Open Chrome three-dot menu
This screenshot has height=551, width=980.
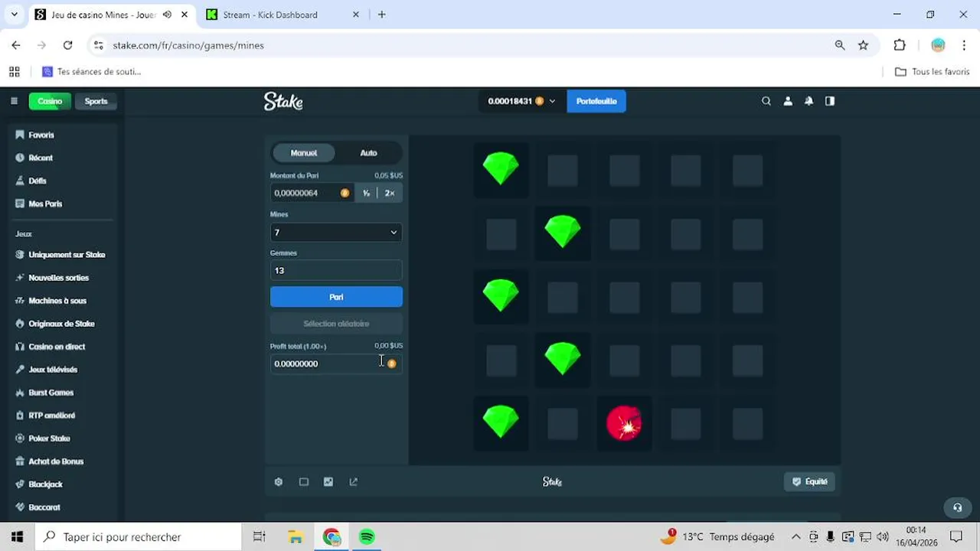(964, 45)
